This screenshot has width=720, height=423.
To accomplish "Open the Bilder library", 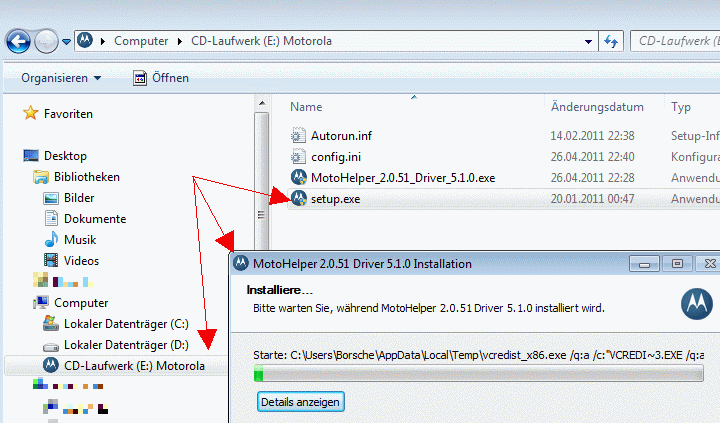I will point(79,198).
